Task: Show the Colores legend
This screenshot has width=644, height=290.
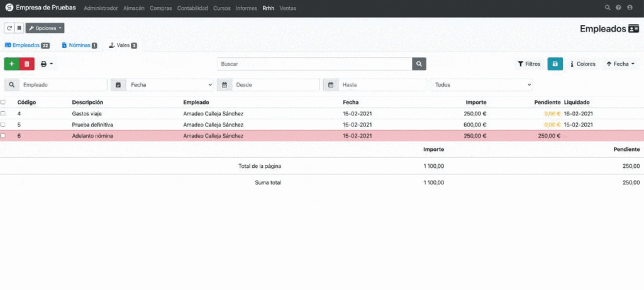Action: 582,64
